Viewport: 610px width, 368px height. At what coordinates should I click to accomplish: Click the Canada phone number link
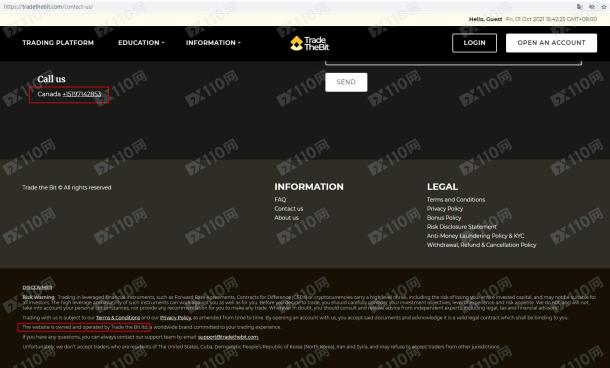pos(82,94)
